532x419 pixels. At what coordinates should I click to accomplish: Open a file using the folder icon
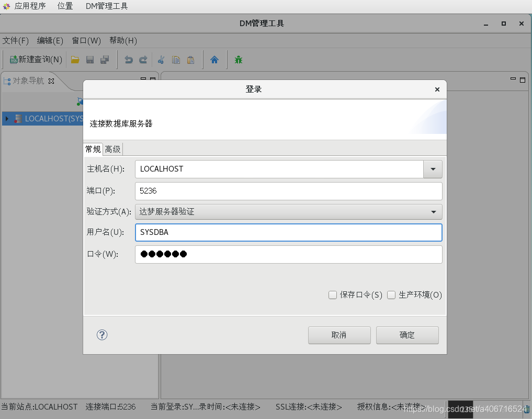point(75,59)
